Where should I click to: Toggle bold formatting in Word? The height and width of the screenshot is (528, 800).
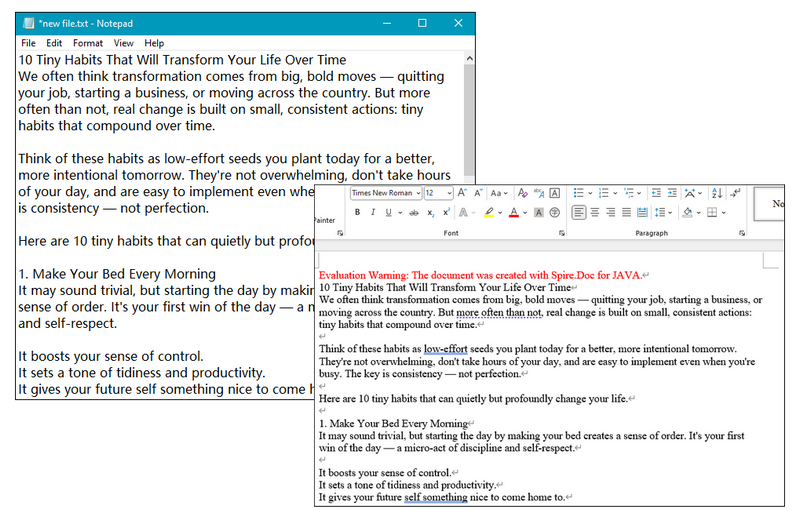[357, 212]
